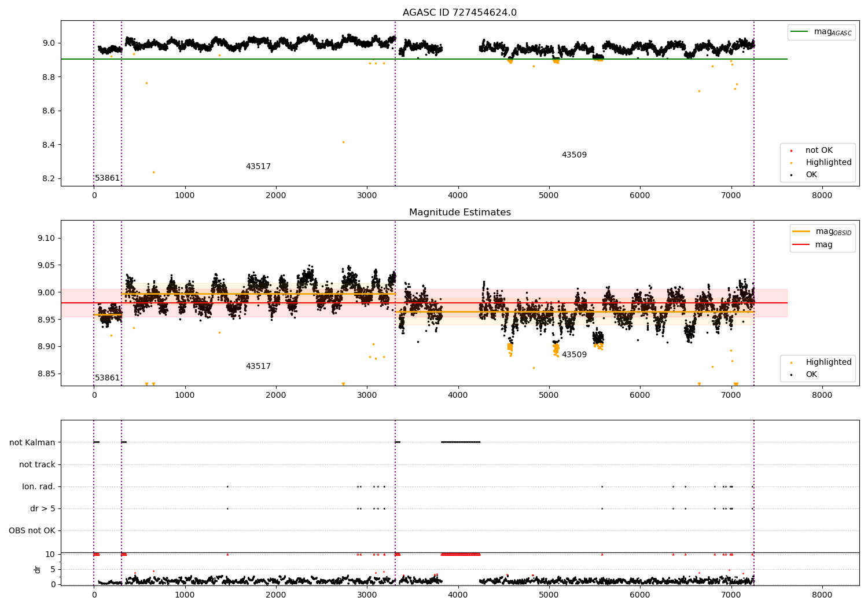The height and width of the screenshot is (608, 868).
Task: Click obsid label '53861' in Magnitude Estimates plot
Action: [x=108, y=378]
